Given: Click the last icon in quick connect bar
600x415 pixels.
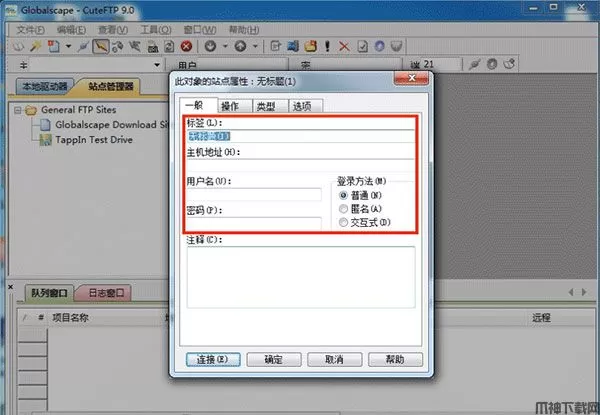Looking at the screenshot, I should pyautogui.click(x=509, y=64).
